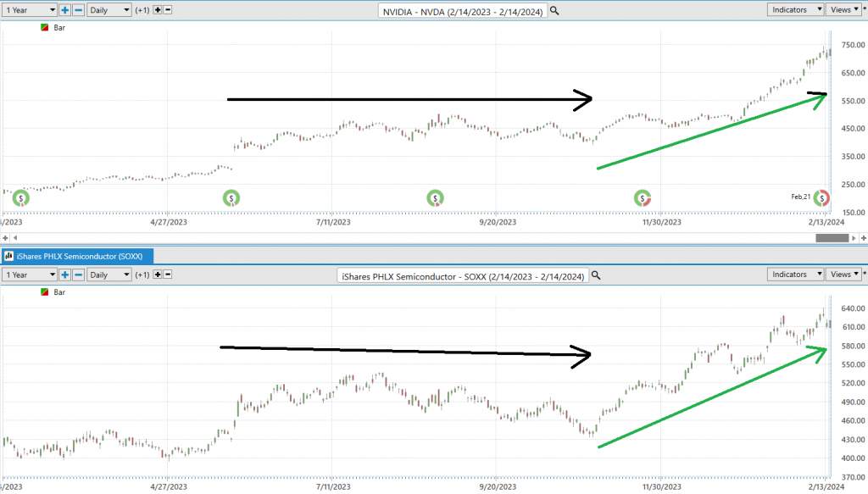Click the NVDA chart scrollbar left arrow
The image size is (868, 494).
tap(15, 238)
